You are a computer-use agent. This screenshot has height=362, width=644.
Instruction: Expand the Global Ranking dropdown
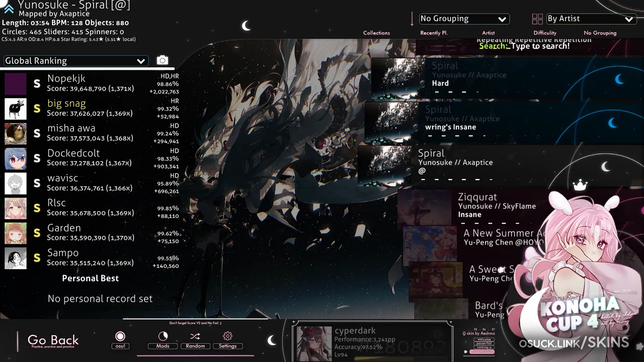(x=75, y=61)
